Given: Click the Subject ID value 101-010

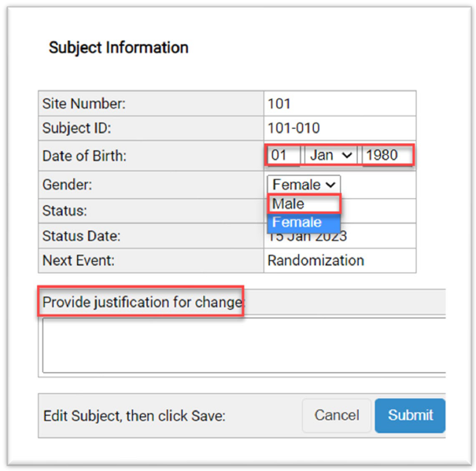Looking at the screenshot, I should pos(293,128).
